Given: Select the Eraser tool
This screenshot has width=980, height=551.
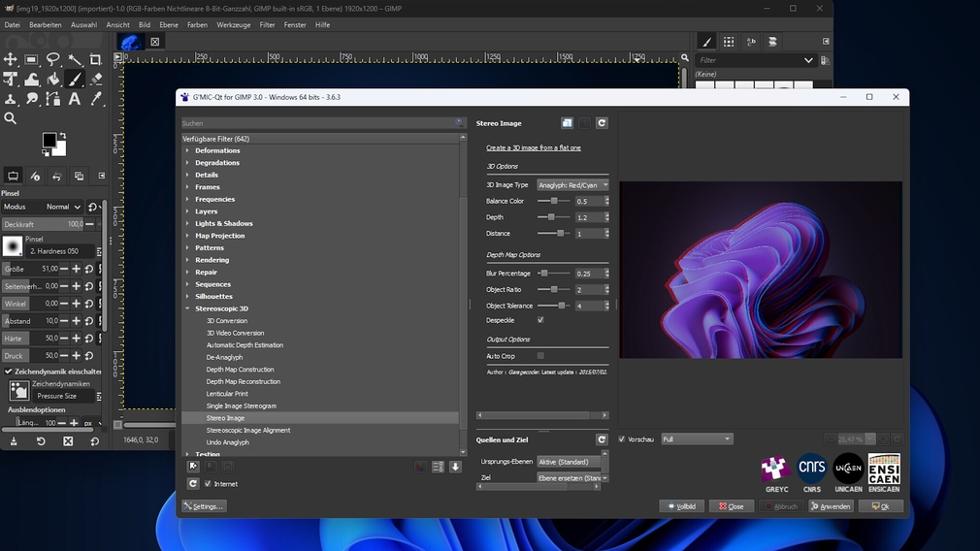Looking at the screenshot, I should tap(96, 80).
